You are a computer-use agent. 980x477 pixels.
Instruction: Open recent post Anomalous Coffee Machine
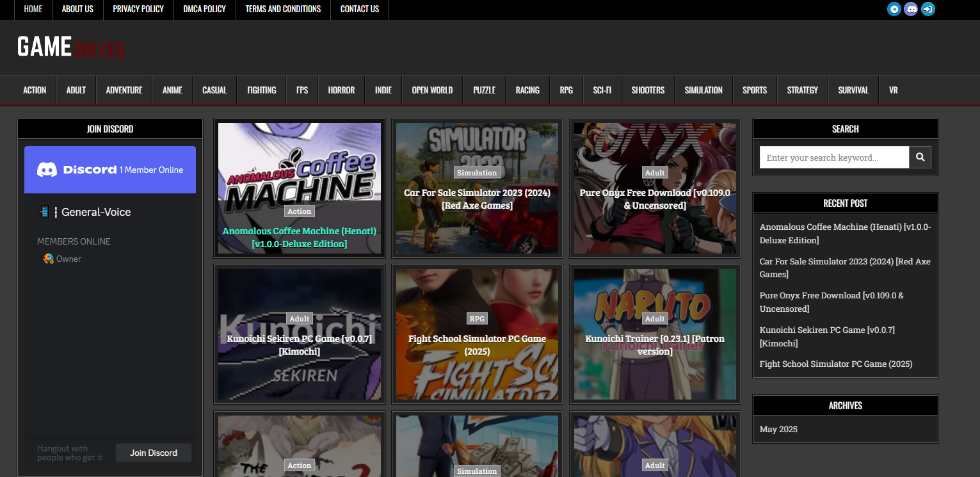tap(845, 234)
